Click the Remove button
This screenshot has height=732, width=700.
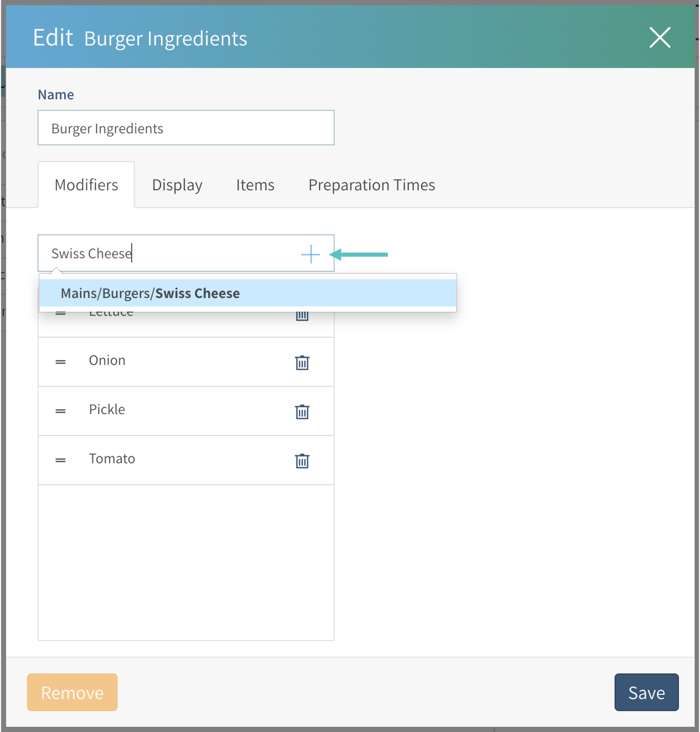72,692
